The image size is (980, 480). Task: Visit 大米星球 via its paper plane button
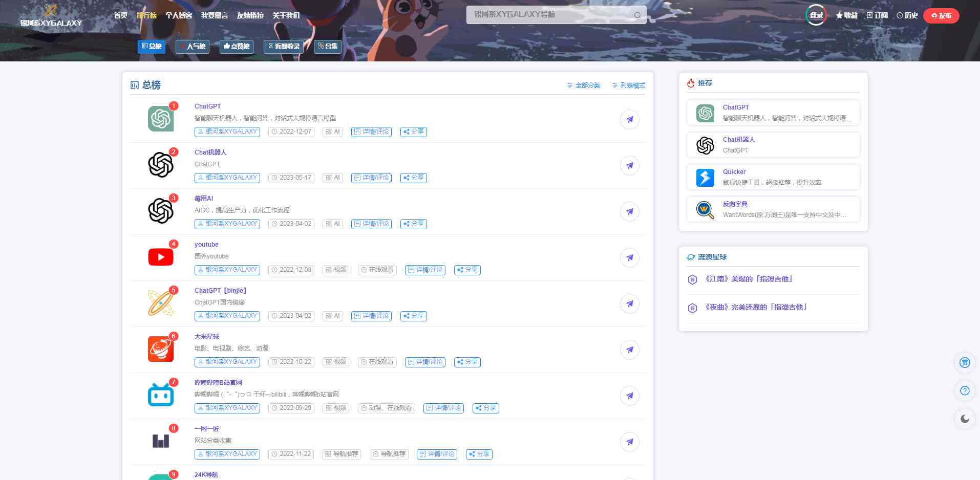click(x=630, y=350)
